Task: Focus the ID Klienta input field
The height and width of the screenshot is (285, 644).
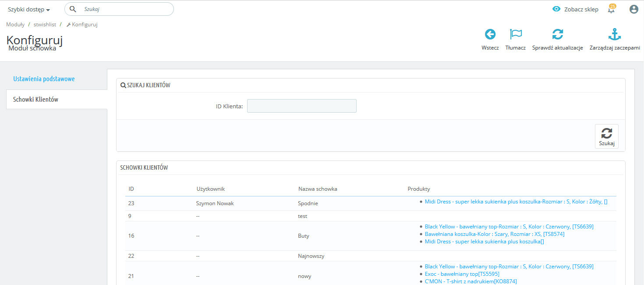Action: pyautogui.click(x=301, y=106)
